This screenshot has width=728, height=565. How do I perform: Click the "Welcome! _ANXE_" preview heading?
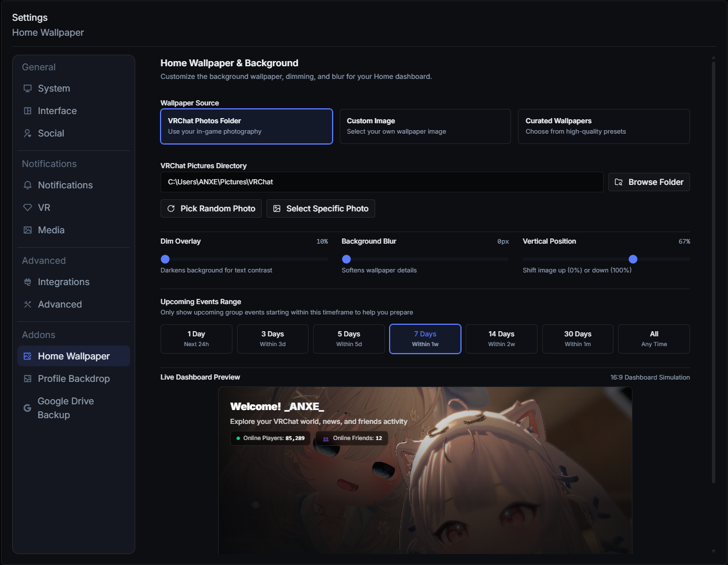tap(277, 407)
